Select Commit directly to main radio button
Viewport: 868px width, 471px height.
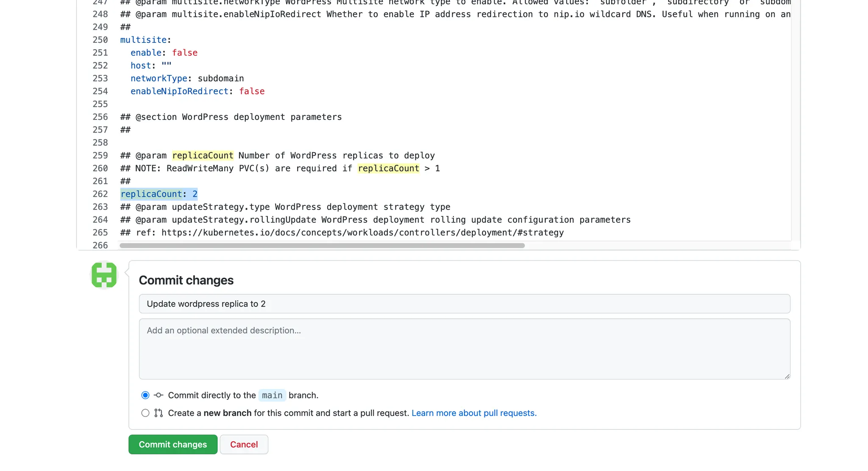[145, 395]
